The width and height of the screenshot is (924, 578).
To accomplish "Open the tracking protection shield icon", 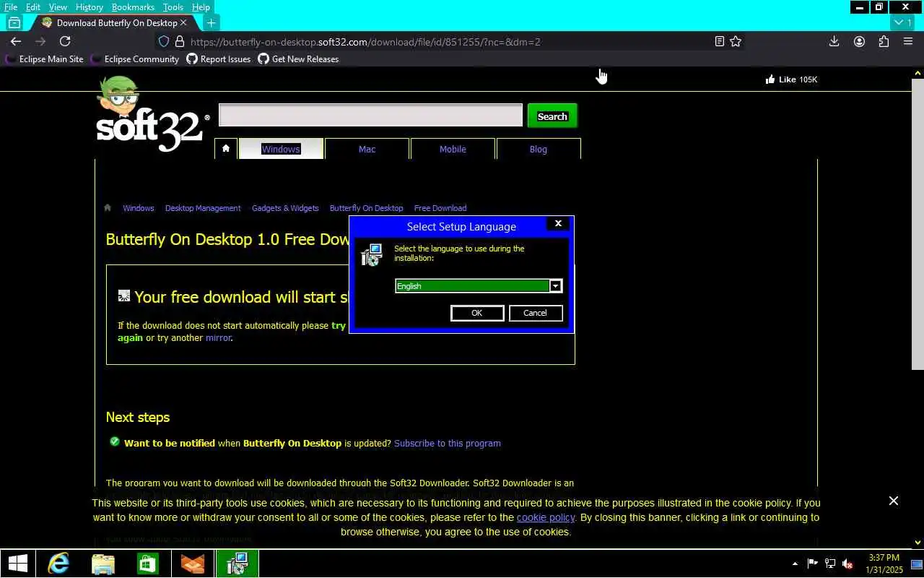I will [x=164, y=42].
